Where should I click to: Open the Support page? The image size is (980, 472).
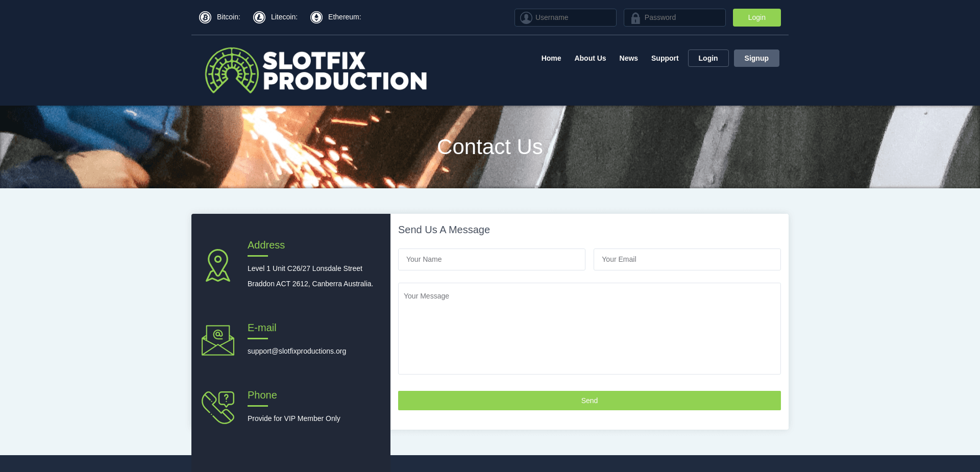665,58
